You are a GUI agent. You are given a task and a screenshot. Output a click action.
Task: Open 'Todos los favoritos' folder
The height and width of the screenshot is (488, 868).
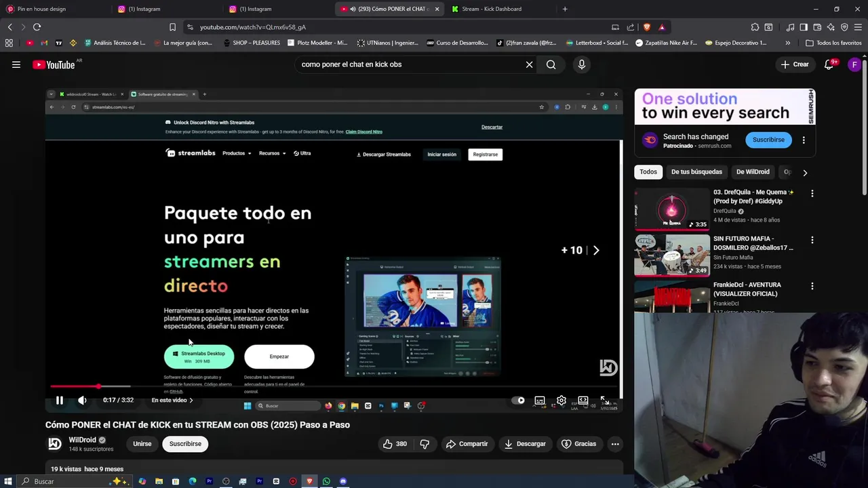tap(833, 43)
